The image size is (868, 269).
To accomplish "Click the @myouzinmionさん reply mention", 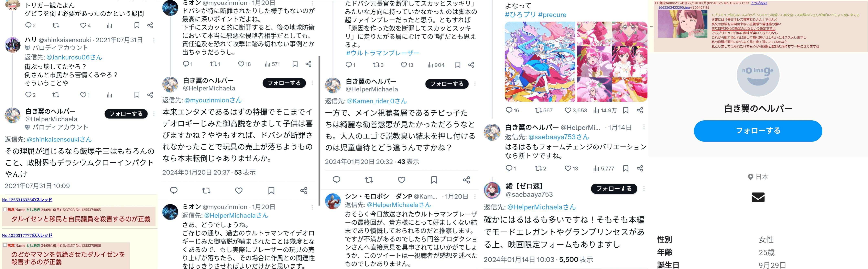I will pos(213,100).
